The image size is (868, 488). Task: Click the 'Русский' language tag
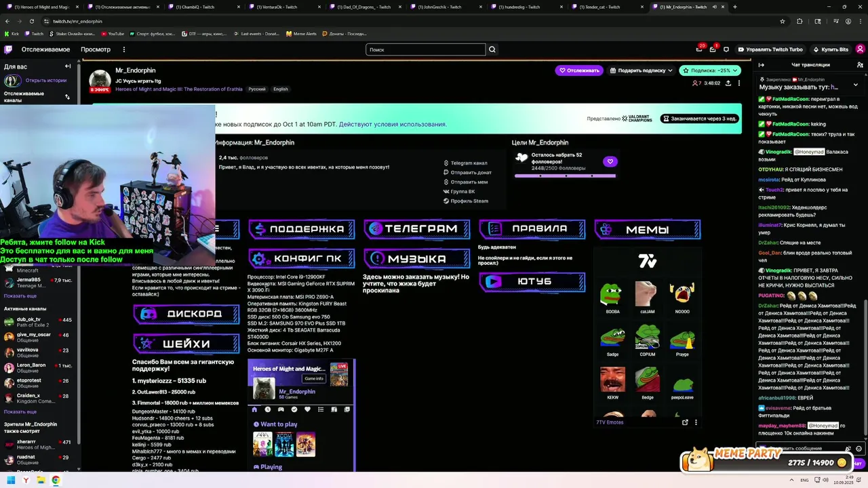[257, 89]
